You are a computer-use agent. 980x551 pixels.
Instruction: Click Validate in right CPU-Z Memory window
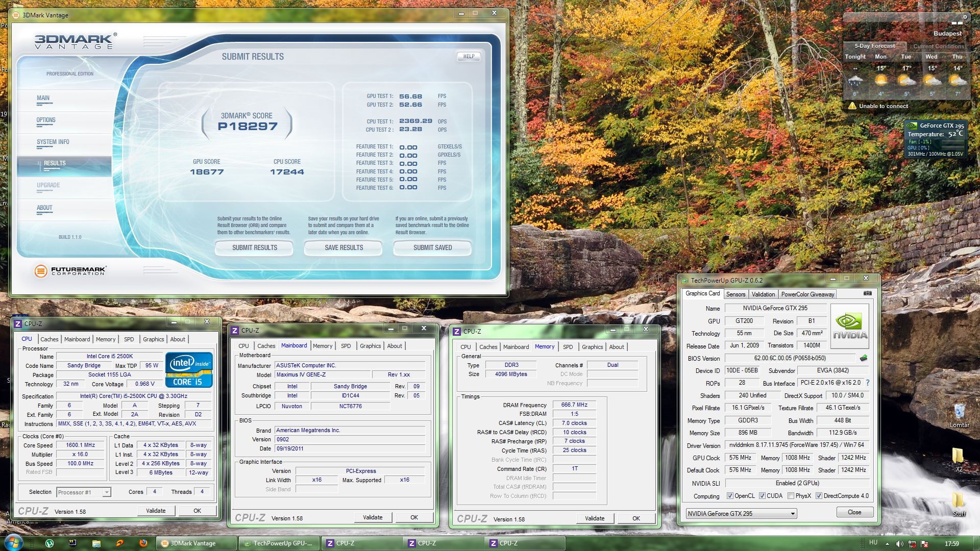(x=595, y=518)
